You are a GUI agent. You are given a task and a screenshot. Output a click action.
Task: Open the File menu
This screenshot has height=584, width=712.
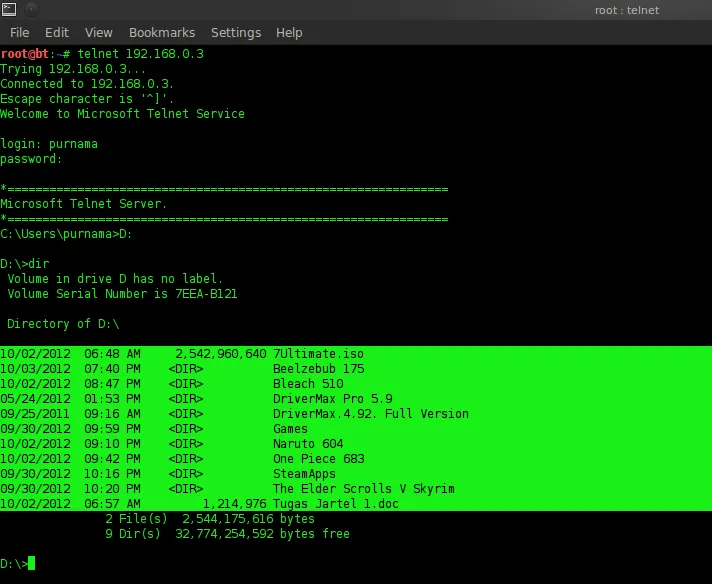point(20,33)
